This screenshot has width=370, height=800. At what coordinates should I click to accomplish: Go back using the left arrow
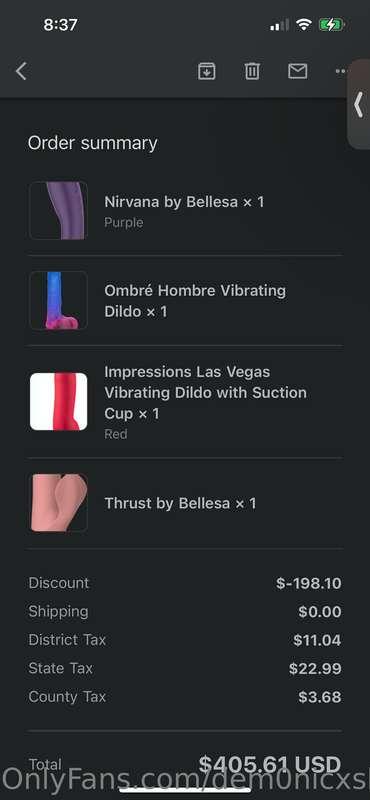(x=21, y=71)
